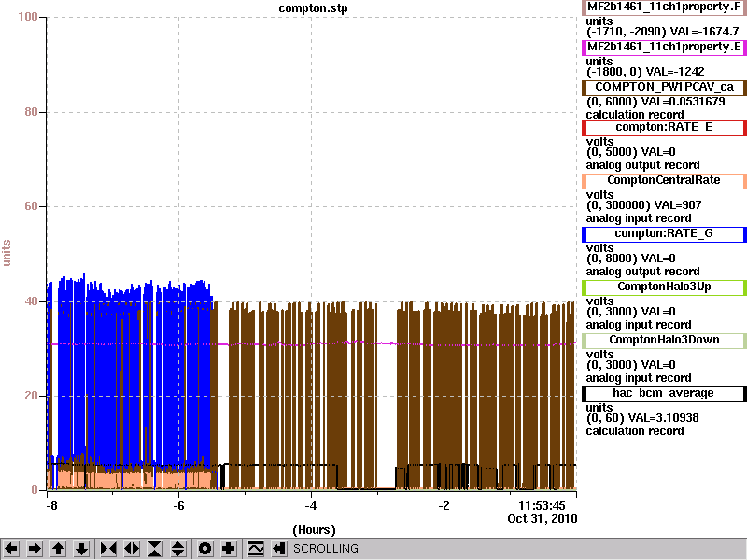Click the auto-scale circle icon
This screenshot has height=560, width=747.
[x=204, y=549]
